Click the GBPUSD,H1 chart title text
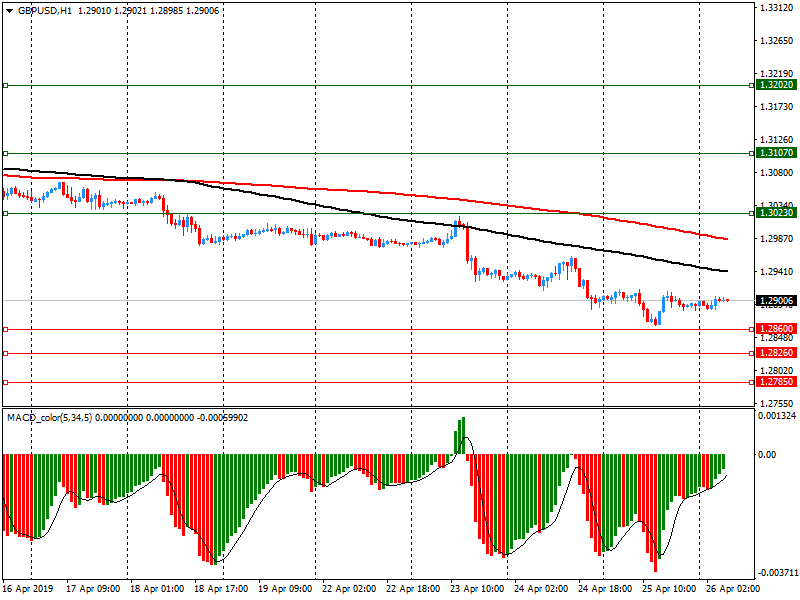This screenshot has height=600, width=800. [45, 10]
